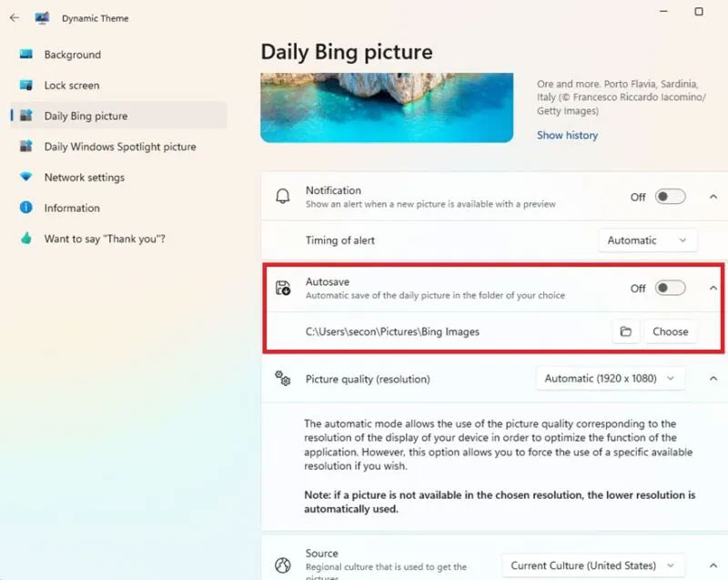This screenshot has width=728, height=580.
Task: Click the thumbs-up 'Thank you' icon
Action: point(25,239)
